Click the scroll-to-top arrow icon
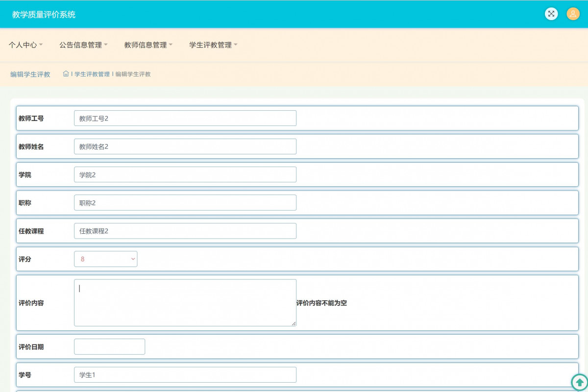Viewport: 588px width, 392px height. click(579, 382)
